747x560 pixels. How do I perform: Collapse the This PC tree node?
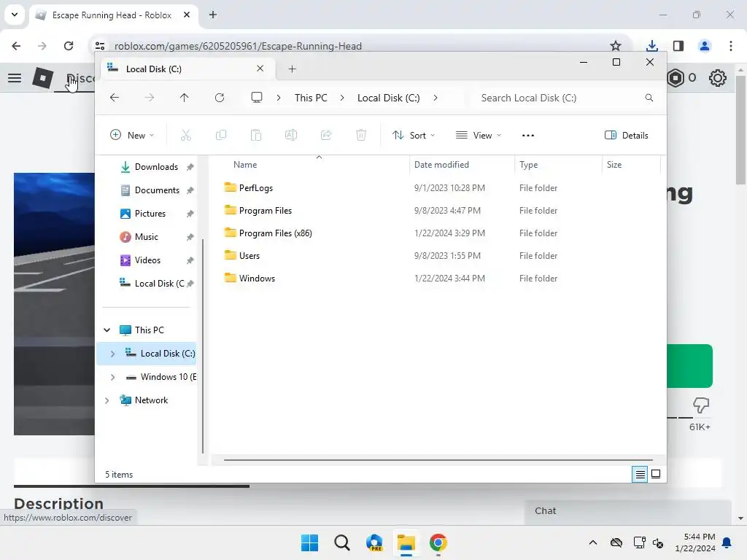point(107,330)
